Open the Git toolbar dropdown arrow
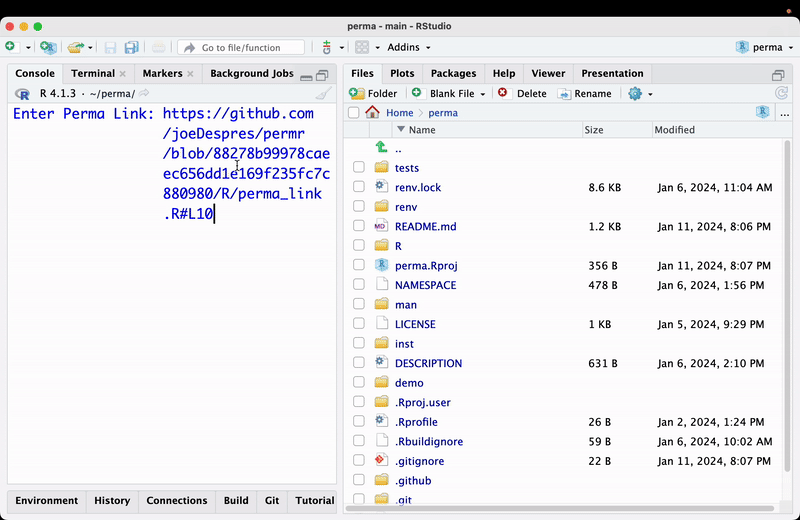 (x=342, y=47)
